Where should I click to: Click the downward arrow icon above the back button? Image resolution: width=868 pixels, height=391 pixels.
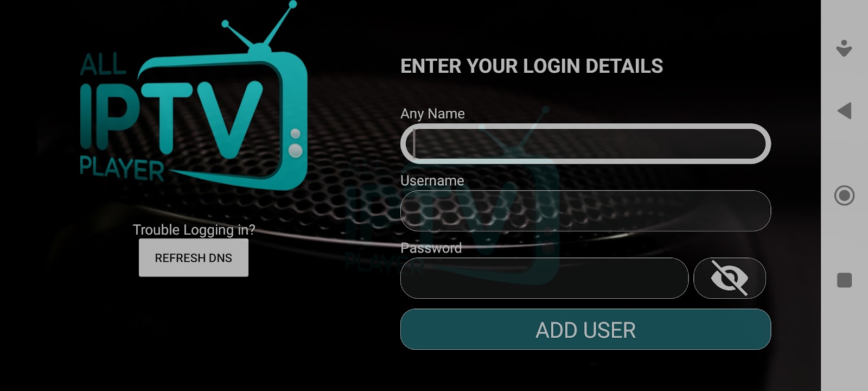pos(844,48)
